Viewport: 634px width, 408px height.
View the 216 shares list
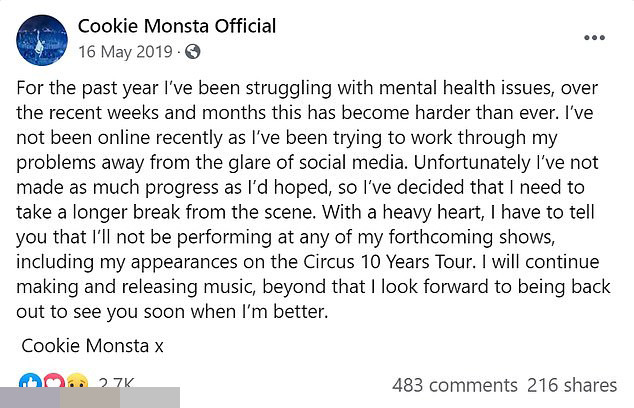click(571, 384)
